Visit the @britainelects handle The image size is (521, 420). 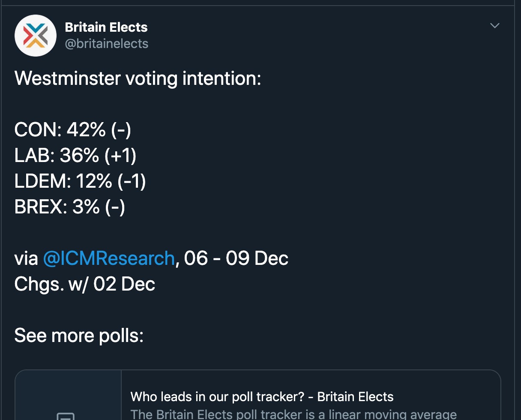coord(107,44)
